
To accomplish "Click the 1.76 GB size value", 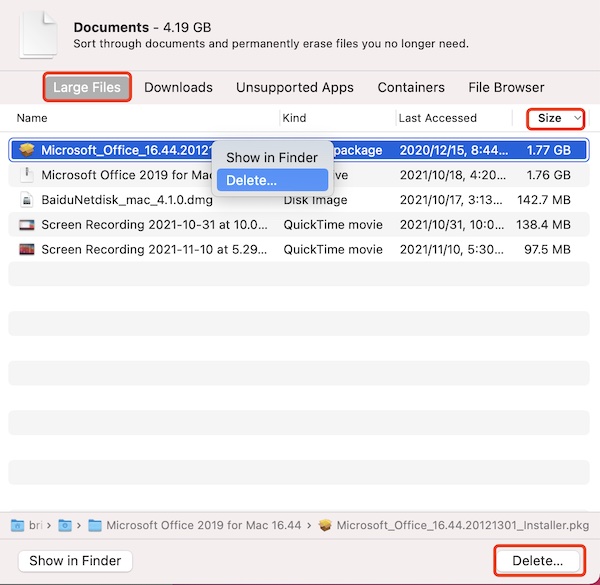I will 549,175.
